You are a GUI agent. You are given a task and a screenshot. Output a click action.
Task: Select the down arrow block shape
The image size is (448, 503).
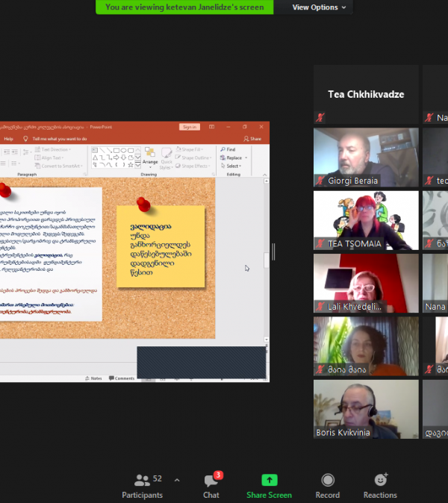tap(123, 157)
